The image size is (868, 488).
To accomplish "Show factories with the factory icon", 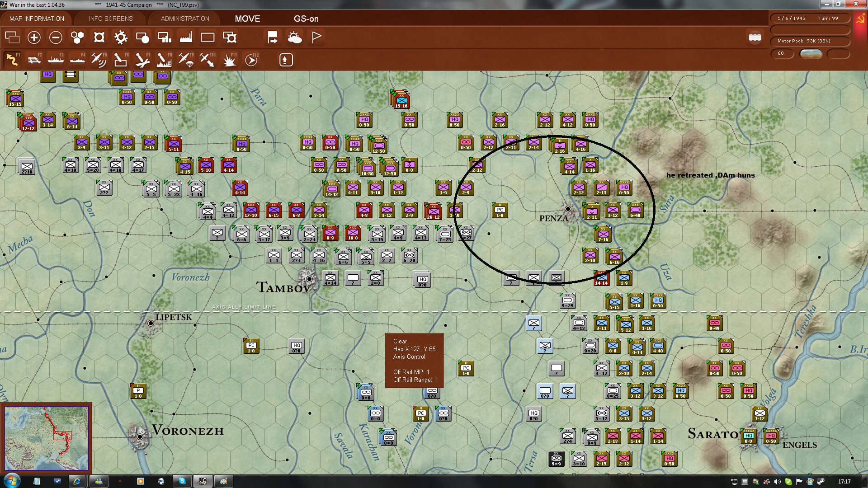I will [186, 38].
